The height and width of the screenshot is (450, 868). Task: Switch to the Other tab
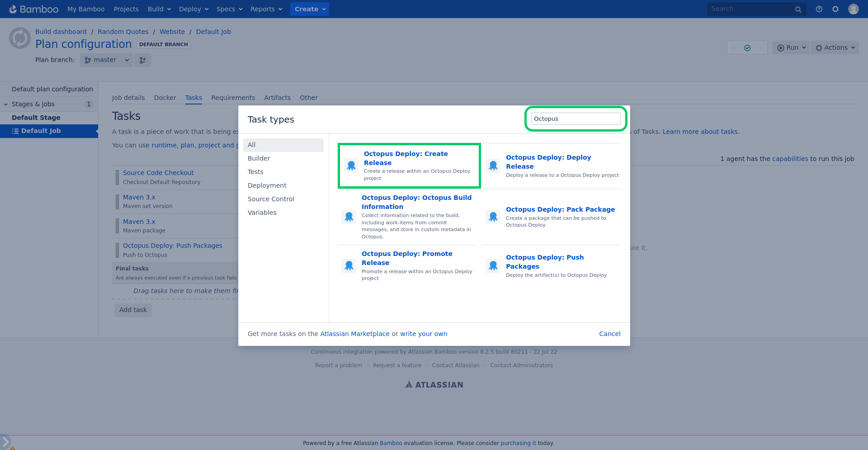click(x=309, y=98)
